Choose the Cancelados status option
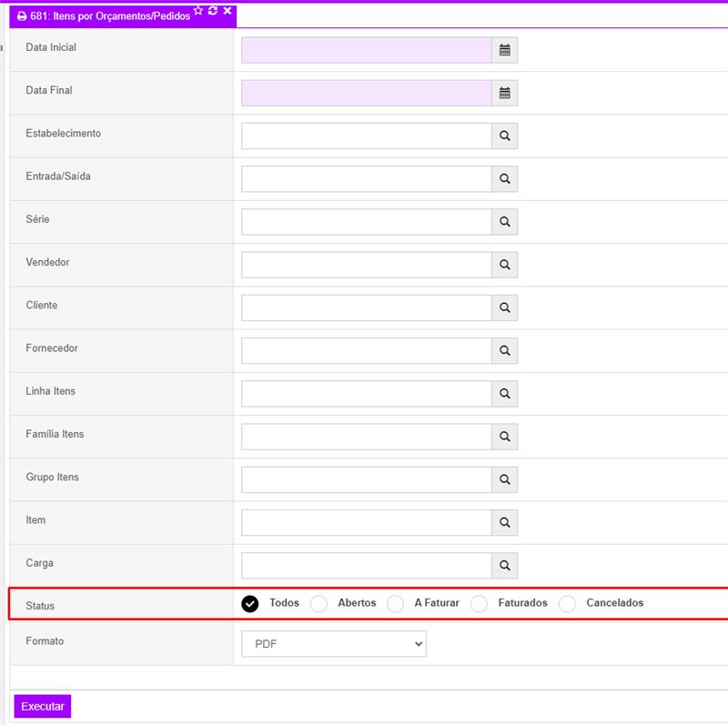Viewport: 728px width, 725px height. pyautogui.click(x=567, y=603)
